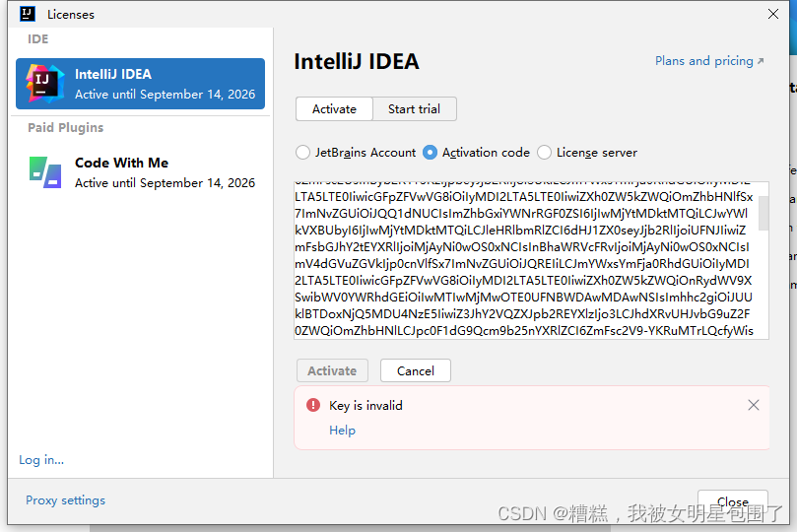Select the Code With Me plugin entry

(x=140, y=172)
